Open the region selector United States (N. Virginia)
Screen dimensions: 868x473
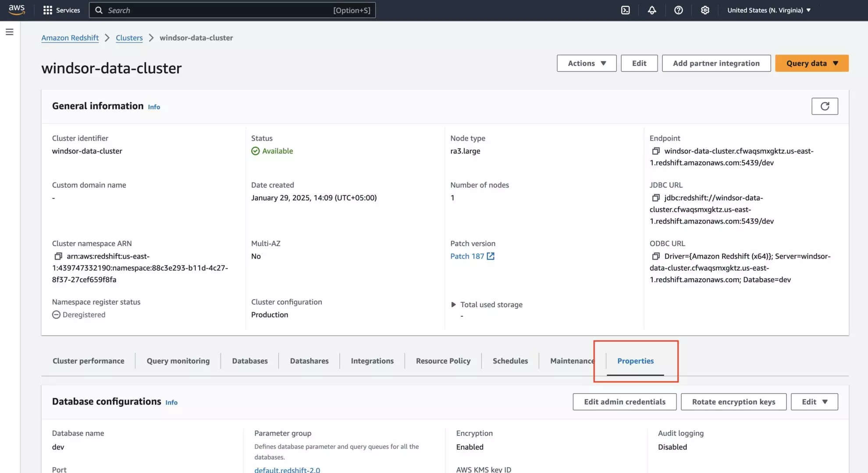[769, 10]
